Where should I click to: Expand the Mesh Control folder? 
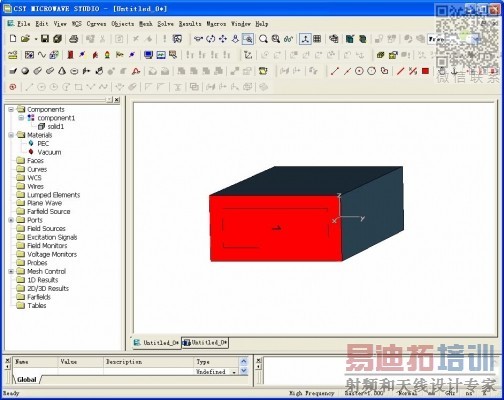click(11, 271)
